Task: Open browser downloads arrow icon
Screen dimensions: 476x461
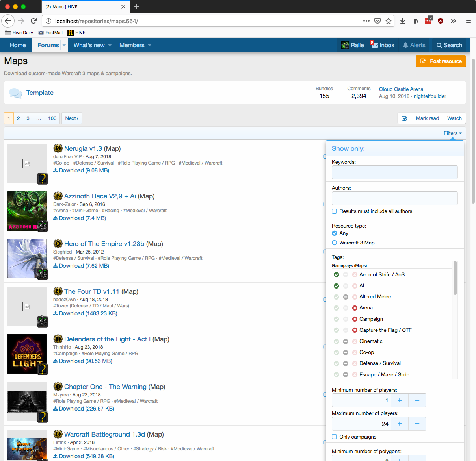Action: pos(403,21)
